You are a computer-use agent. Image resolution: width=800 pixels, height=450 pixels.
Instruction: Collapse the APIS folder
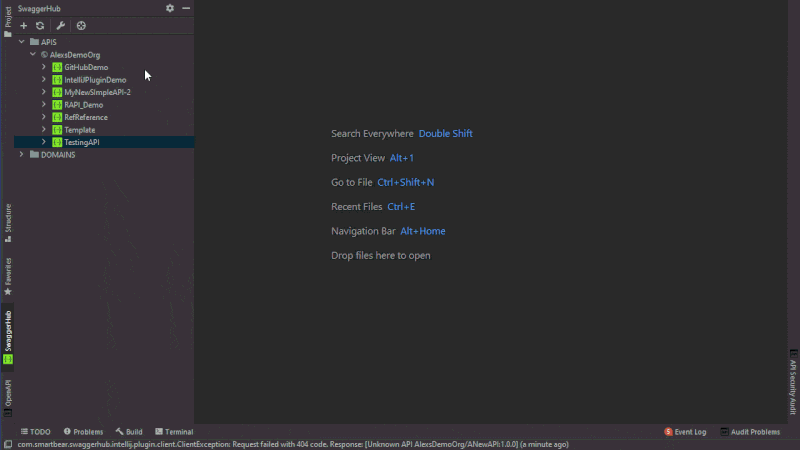click(x=21, y=42)
